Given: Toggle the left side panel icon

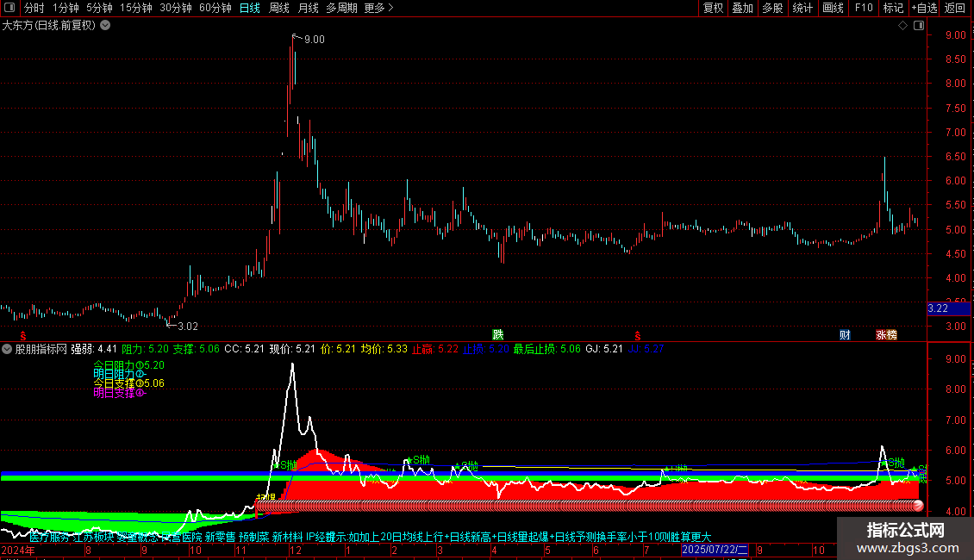Looking at the screenshot, I should [9, 8].
